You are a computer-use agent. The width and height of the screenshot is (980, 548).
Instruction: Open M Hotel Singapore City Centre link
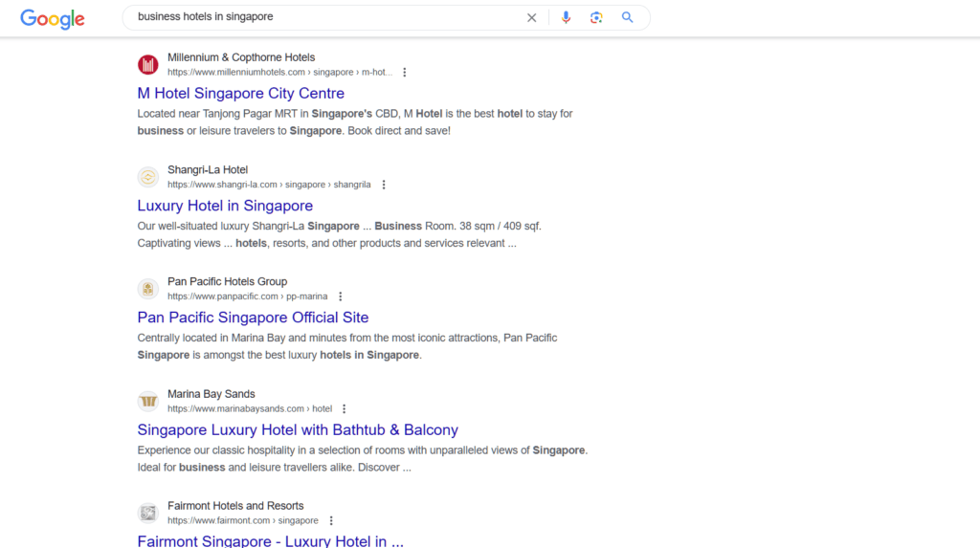tap(240, 94)
